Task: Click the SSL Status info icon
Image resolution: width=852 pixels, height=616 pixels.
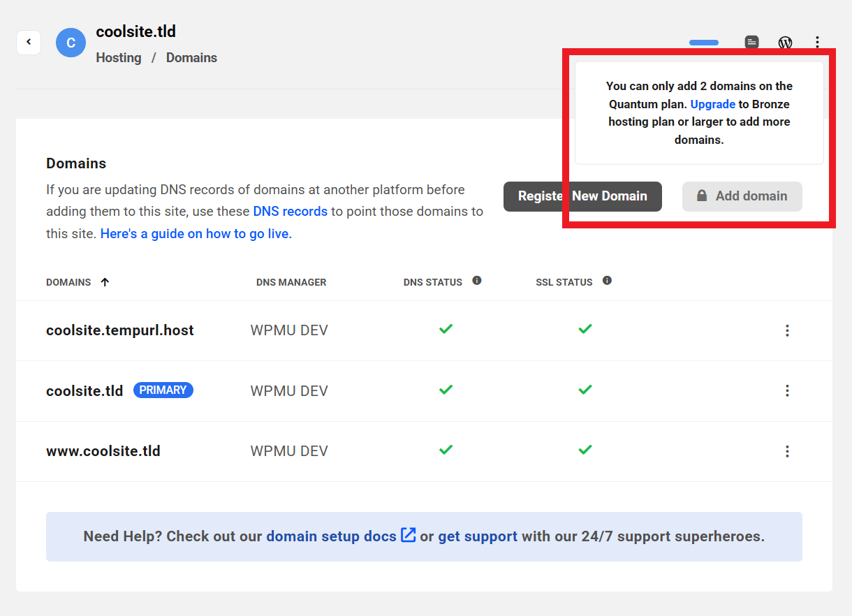Action: (607, 280)
